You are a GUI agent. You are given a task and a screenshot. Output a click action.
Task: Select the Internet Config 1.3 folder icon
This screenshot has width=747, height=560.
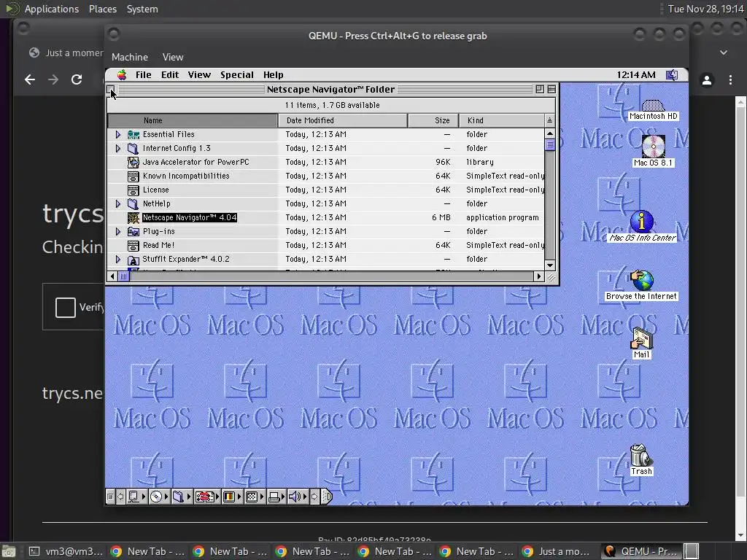[x=133, y=149]
